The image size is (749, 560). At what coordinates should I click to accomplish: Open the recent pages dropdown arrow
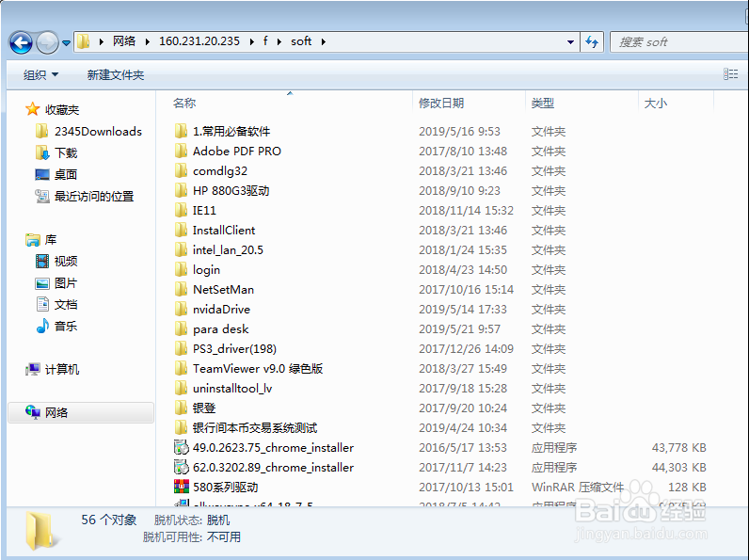67,43
